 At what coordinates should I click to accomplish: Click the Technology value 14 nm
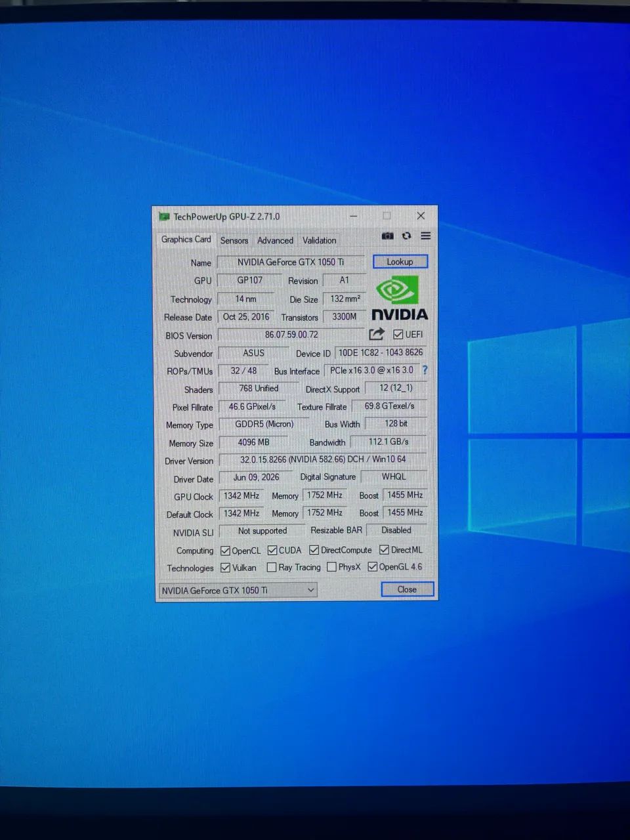[246, 299]
